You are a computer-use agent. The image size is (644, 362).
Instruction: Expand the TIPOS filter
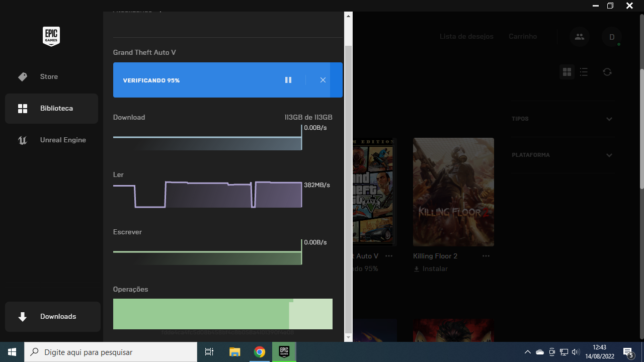(562, 119)
